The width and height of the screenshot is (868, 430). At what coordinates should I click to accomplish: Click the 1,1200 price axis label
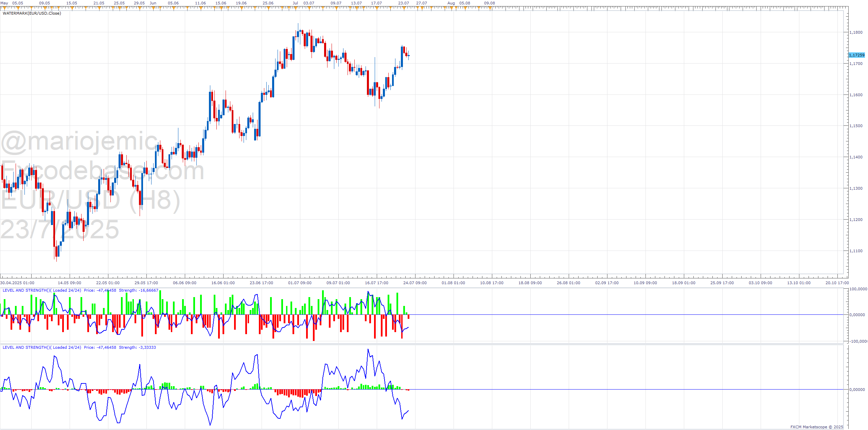856,220
